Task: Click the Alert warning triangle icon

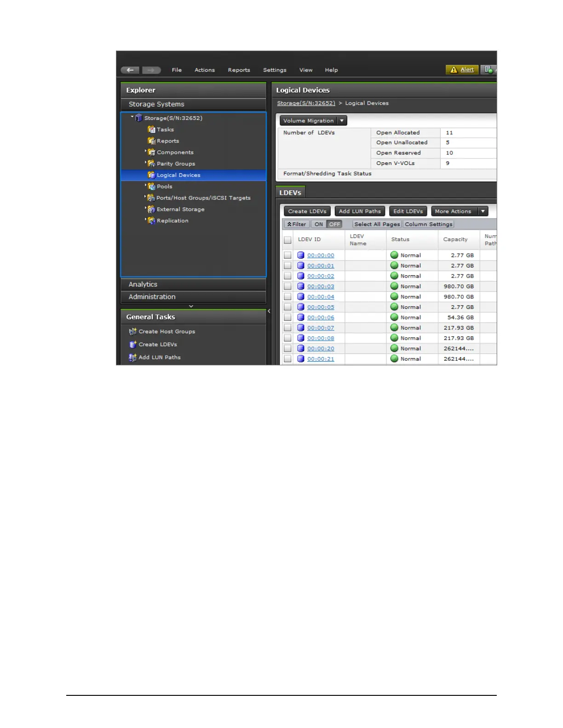Action: point(454,70)
